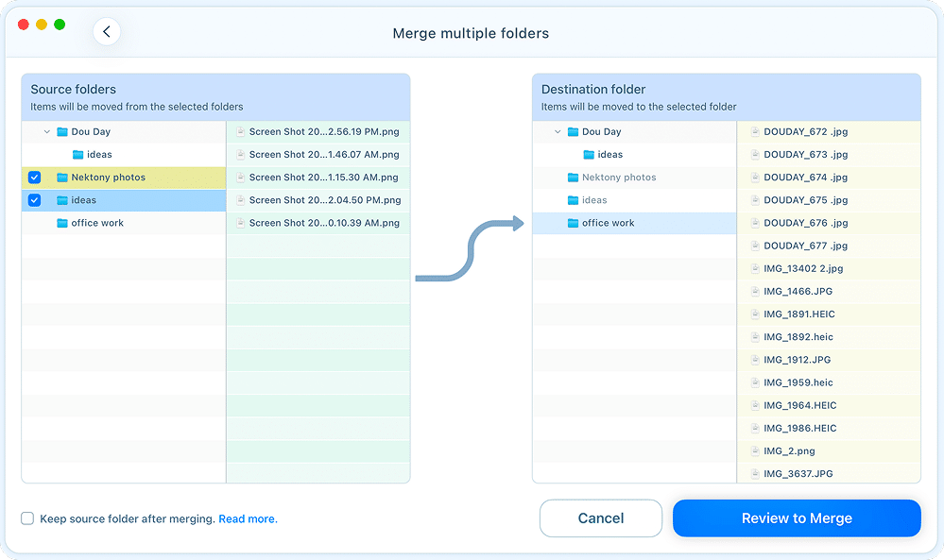Click the nested ideas folder icon in Destination folder
The width and height of the screenshot is (944, 560).
click(x=589, y=155)
